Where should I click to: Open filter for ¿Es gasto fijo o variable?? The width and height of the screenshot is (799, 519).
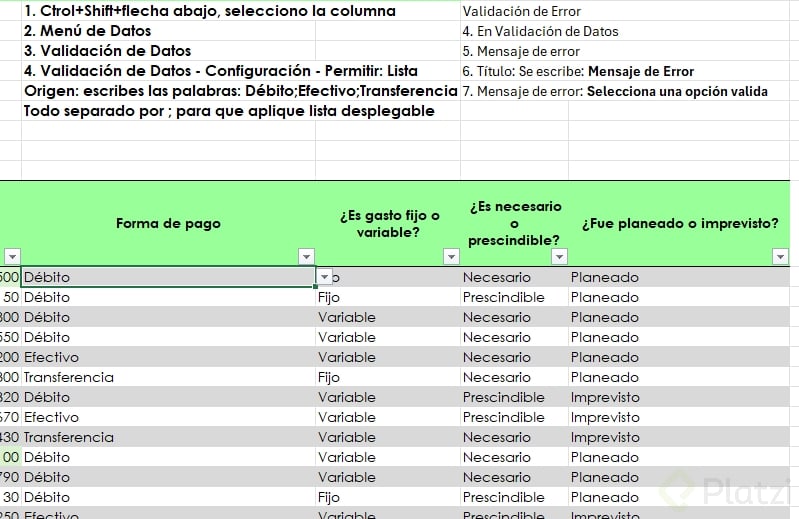click(x=451, y=257)
